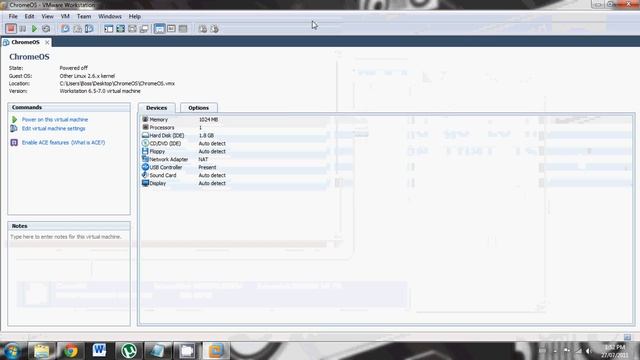Viewport: 640px width, 360px height.
Task: Select the Appliance View toolbar icon
Action: [x=183, y=29]
